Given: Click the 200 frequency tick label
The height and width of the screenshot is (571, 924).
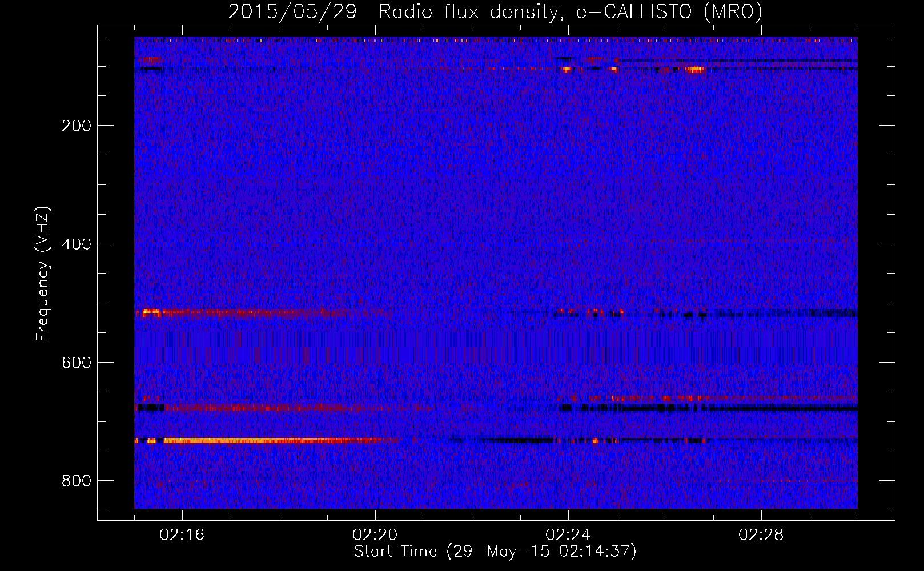Looking at the screenshot, I should tap(77, 126).
